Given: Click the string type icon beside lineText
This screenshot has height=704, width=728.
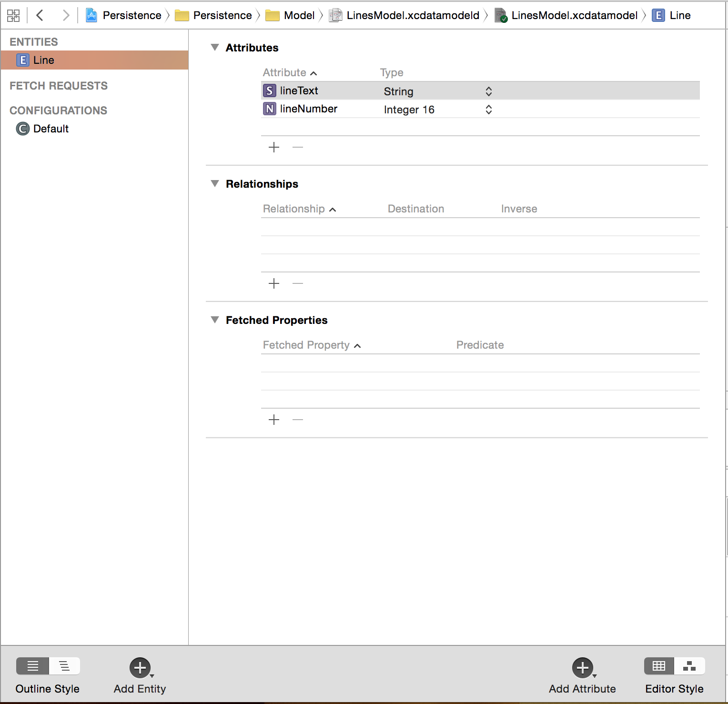Looking at the screenshot, I should [x=270, y=91].
